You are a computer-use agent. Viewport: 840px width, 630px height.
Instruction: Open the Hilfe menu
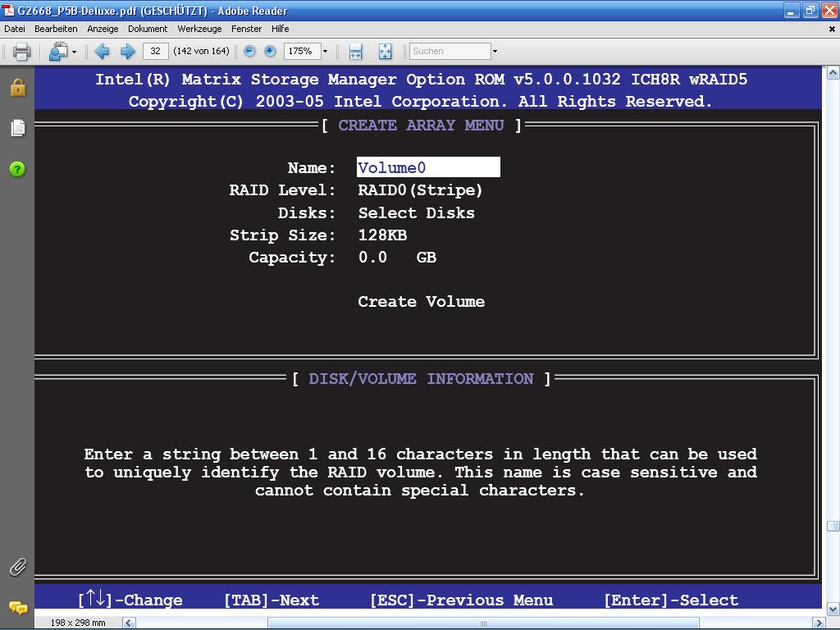point(281,29)
